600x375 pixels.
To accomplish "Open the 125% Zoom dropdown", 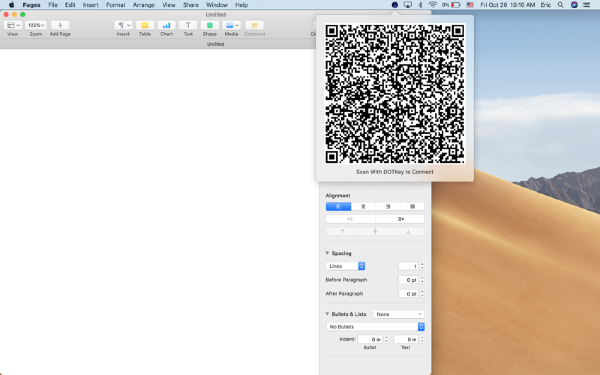I will point(36,25).
